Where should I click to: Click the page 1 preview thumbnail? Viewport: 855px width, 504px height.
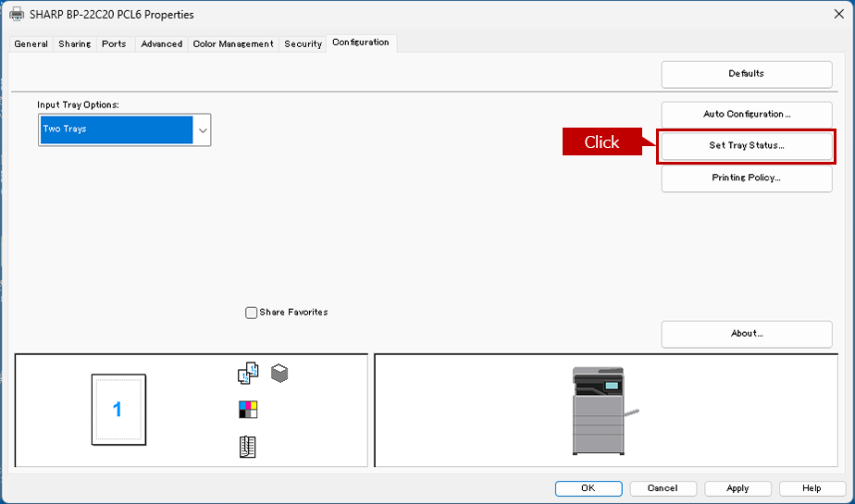point(118,409)
